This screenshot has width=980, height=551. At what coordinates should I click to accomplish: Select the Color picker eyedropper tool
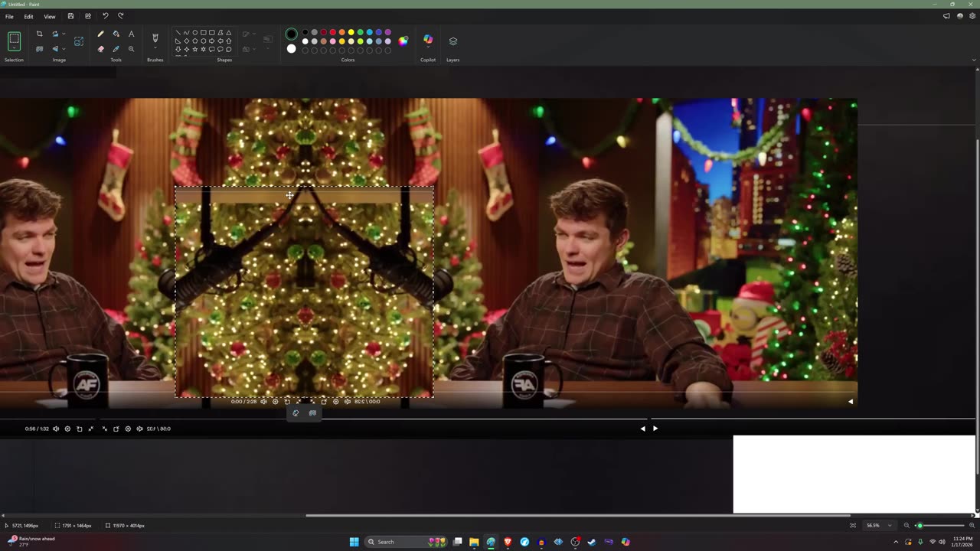pos(116,49)
